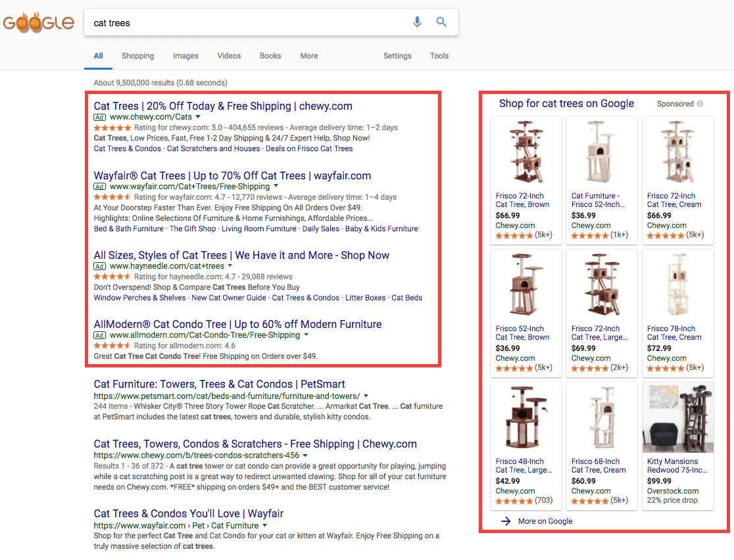Click the Ad badge beside hayneedle.com URL

(x=99, y=266)
